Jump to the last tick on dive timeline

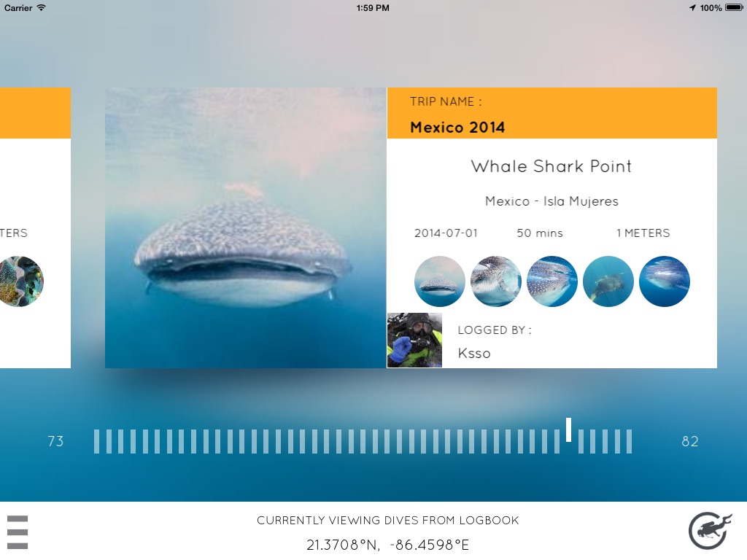click(628, 441)
